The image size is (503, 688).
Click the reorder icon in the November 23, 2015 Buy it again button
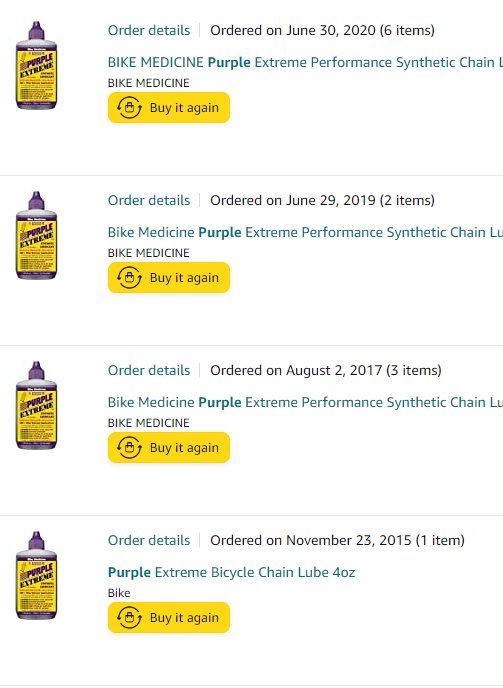coord(129,617)
